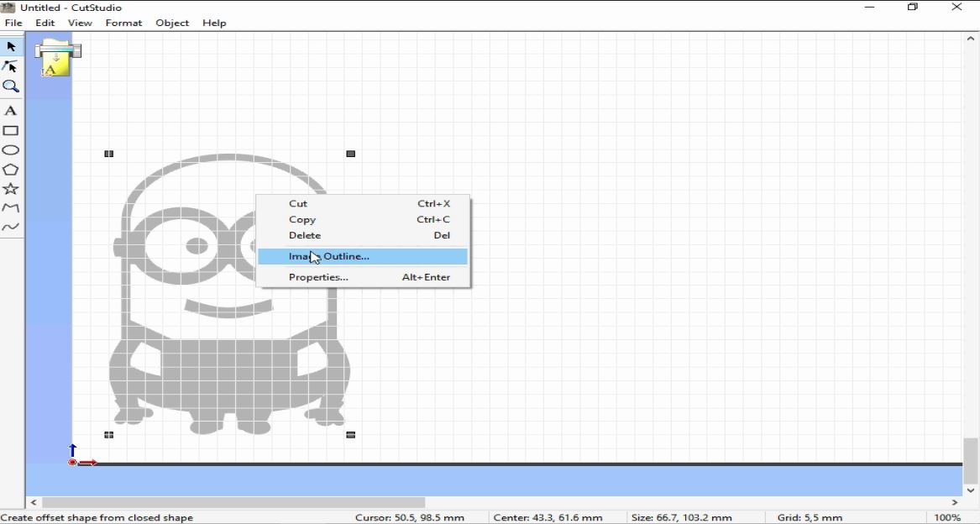980x524 pixels.
Task: Activate the zoom magnifier tool
Action: tap(11, 86)
